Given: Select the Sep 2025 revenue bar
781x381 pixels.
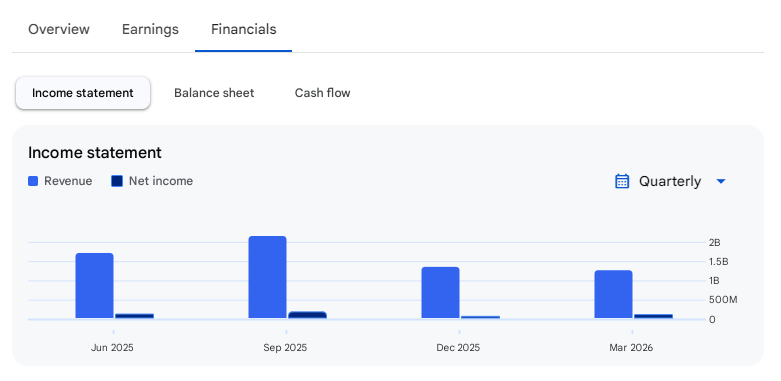Looking at the screenshot, I should [x=267, y=277].
